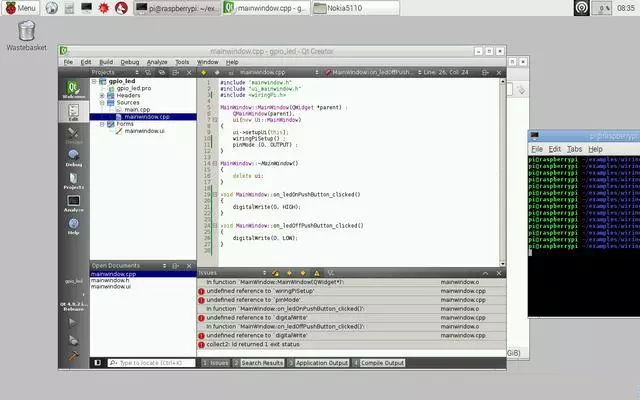The width and height of the screenshot is (643, 400).
Task: Open the Tools menu
Action: 182,62
